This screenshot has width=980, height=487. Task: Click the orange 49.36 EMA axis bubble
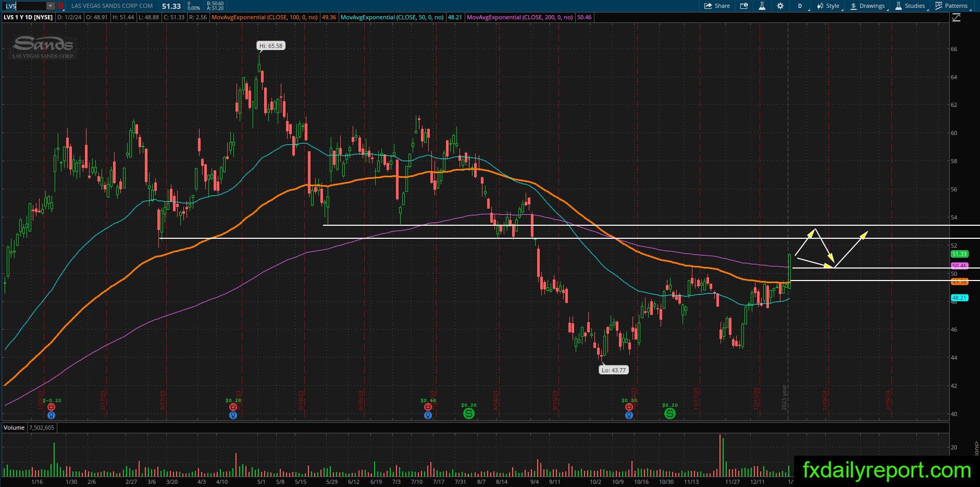[959, 282]
